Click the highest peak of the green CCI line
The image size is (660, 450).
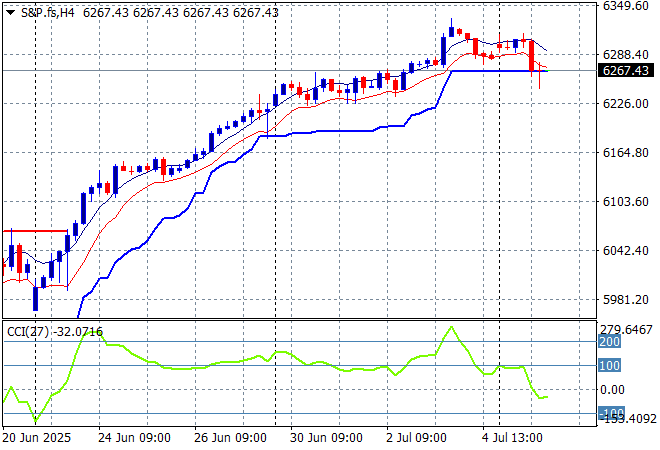pyautogui.click(x=451, y=327)
